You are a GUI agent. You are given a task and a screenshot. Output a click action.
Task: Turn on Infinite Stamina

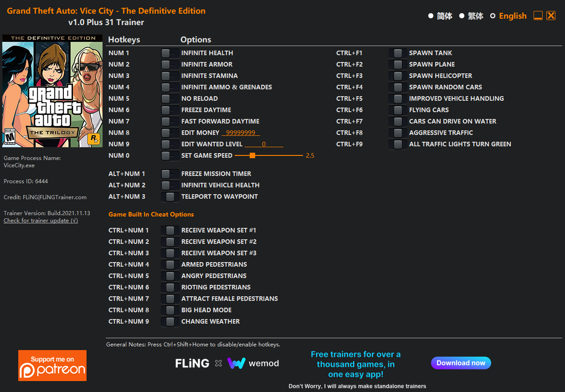170,76
